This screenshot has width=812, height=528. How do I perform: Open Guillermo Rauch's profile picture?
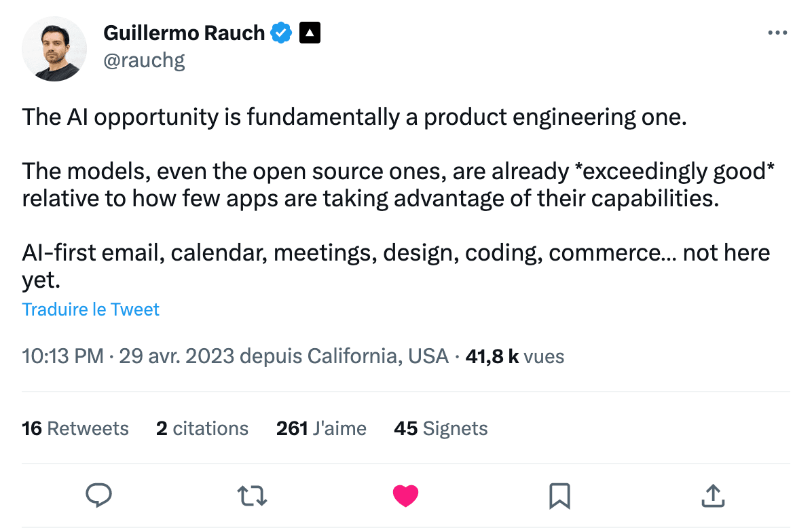[54, 49]
